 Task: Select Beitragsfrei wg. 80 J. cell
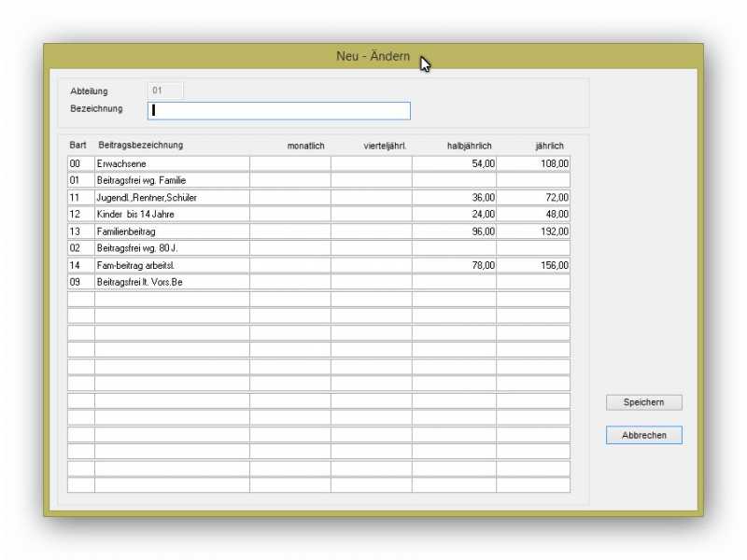click(172, 248)
